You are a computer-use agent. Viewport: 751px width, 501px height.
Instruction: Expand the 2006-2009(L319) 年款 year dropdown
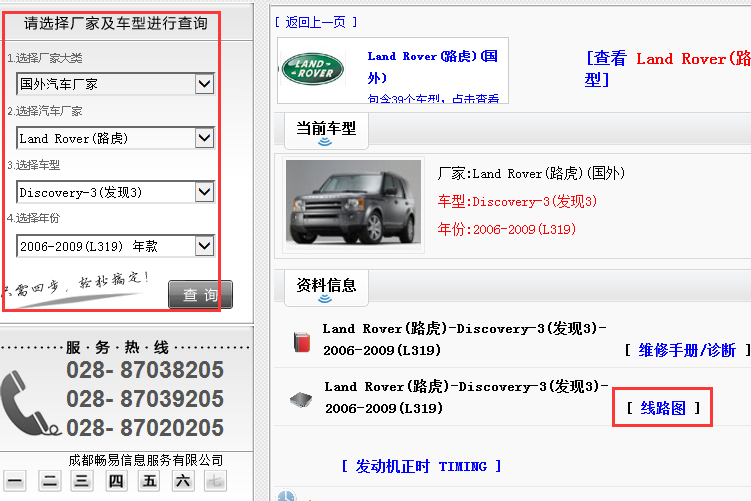(x=115, y=247)
